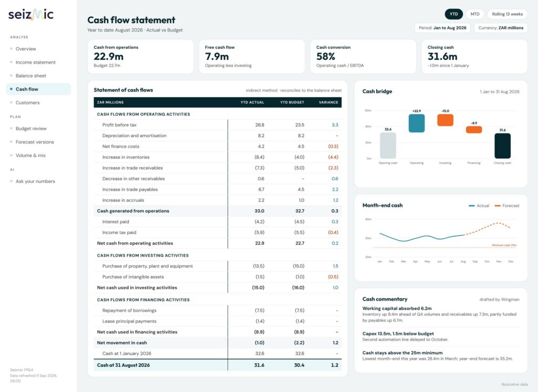Switch to the YTD view

click(x=453, y=14)
